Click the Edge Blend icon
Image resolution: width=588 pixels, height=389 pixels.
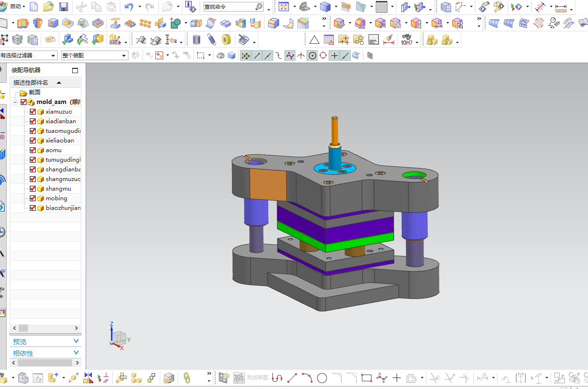tap(274, 23)
